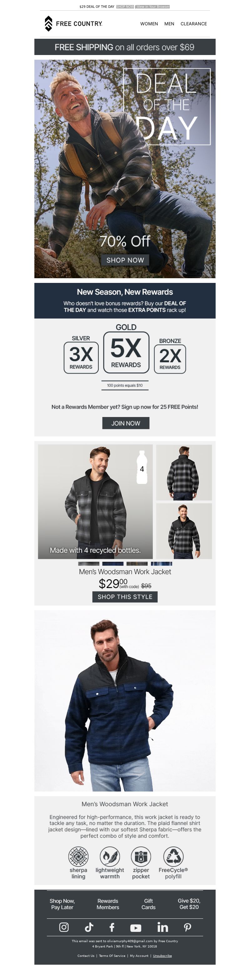Image resolution: width=250 pixels, height=980 pixels.
Task: Open the TikTok social icon
Action: [89, 927]
